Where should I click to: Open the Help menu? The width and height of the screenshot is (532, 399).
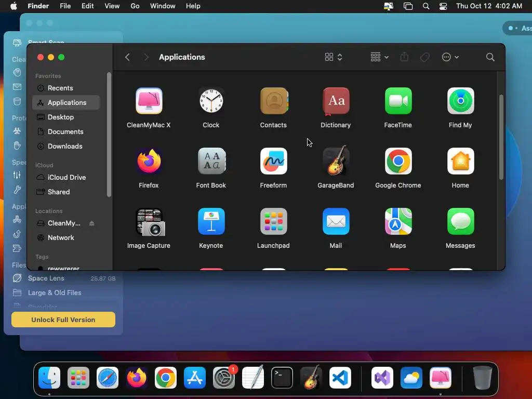click(x=193, y=6)
